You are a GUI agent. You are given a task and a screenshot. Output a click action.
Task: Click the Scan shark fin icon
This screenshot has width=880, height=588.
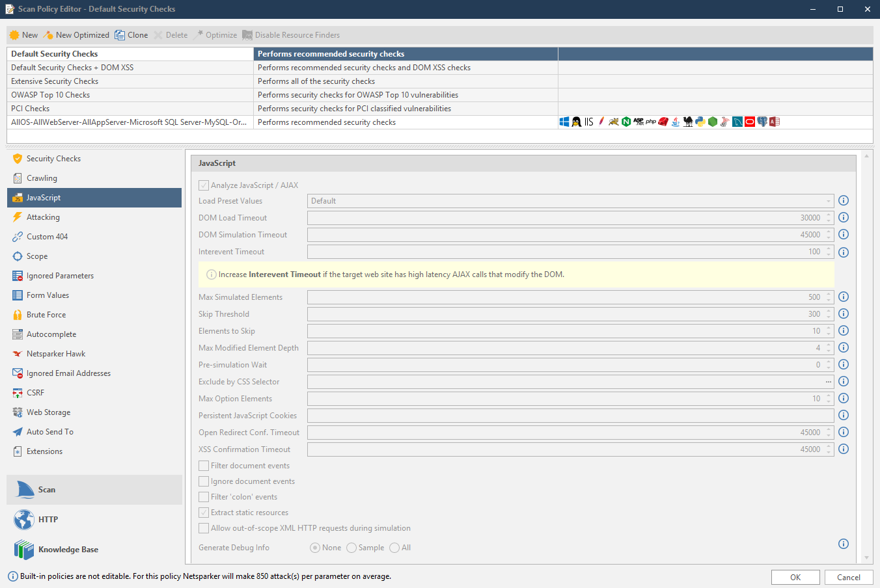click(24, 490)
